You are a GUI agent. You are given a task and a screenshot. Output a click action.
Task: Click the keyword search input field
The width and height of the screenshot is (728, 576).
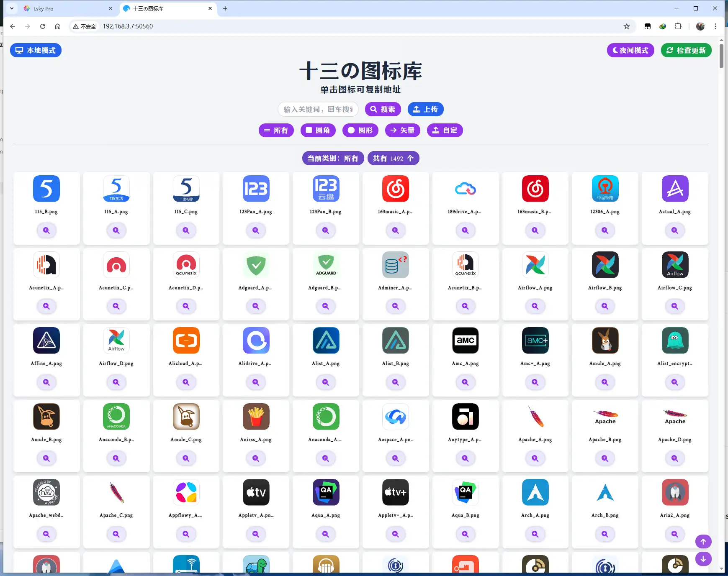point(318,109)
